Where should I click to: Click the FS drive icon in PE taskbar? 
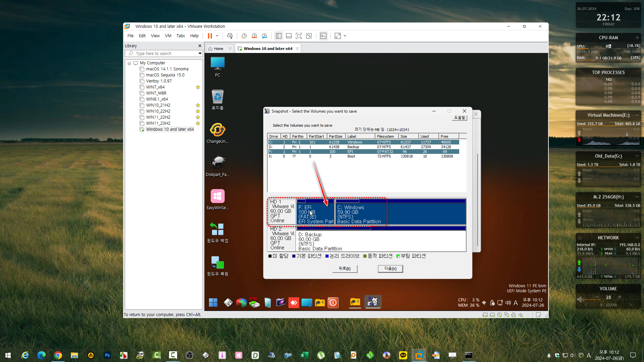pyautogui.click(x=254, y=303)
